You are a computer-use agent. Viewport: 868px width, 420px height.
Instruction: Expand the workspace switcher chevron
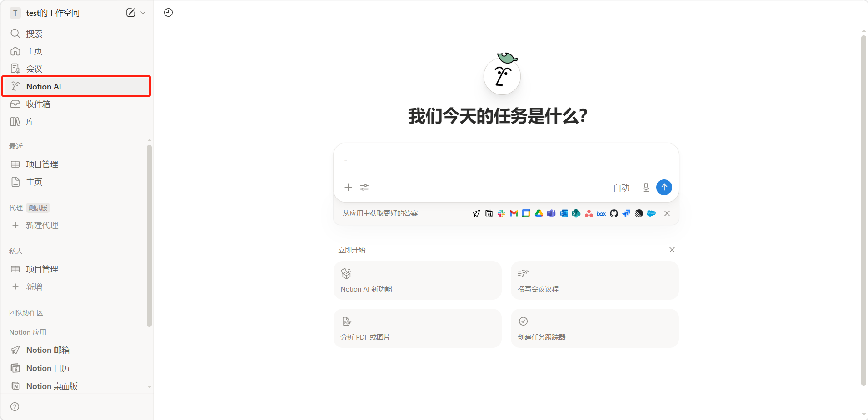coord(143,13)
